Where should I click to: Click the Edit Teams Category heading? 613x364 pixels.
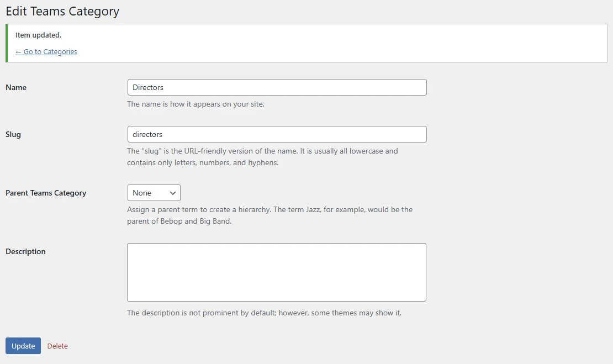coord(62,11)
